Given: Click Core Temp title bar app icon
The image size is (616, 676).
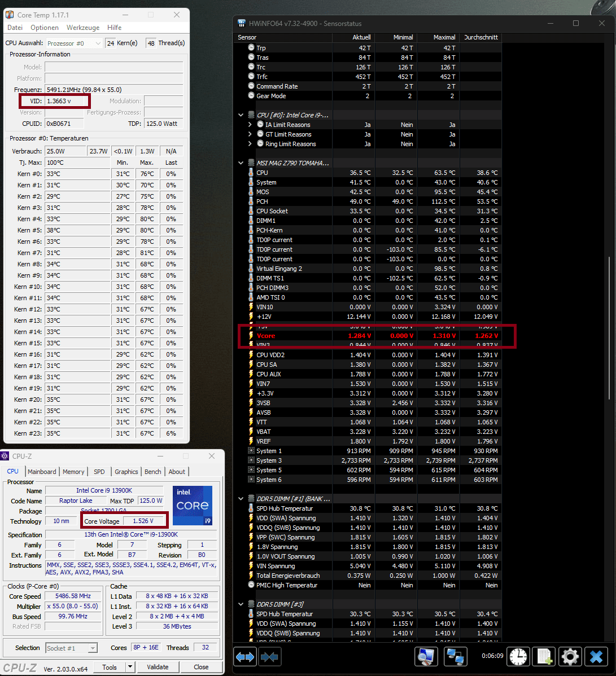Looking at the screenshot, I should click(10, 15).
